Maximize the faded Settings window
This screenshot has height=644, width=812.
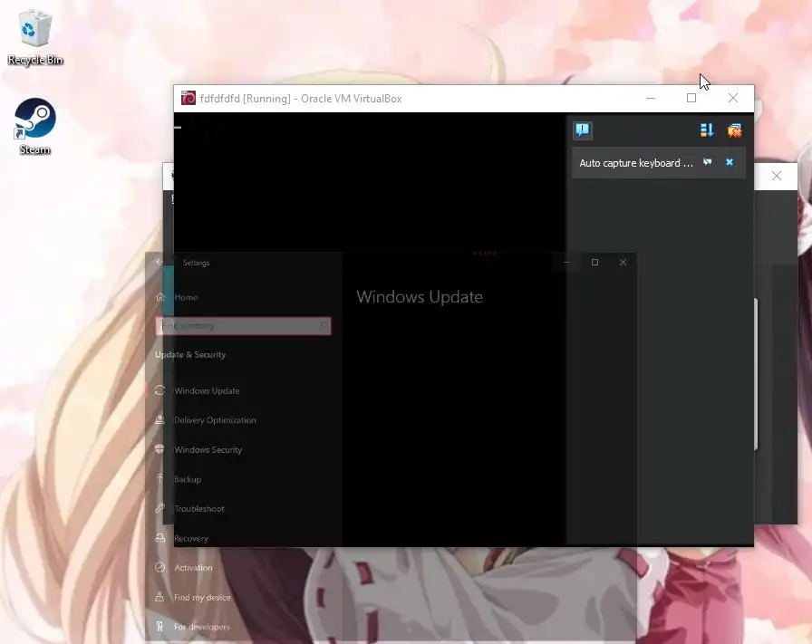595,263
